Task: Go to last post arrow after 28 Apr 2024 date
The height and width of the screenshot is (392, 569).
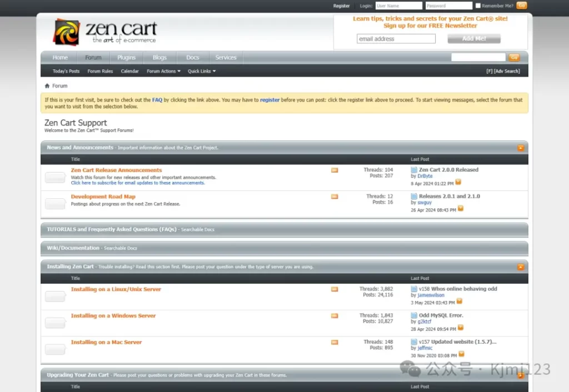Action: click(461, 328)
